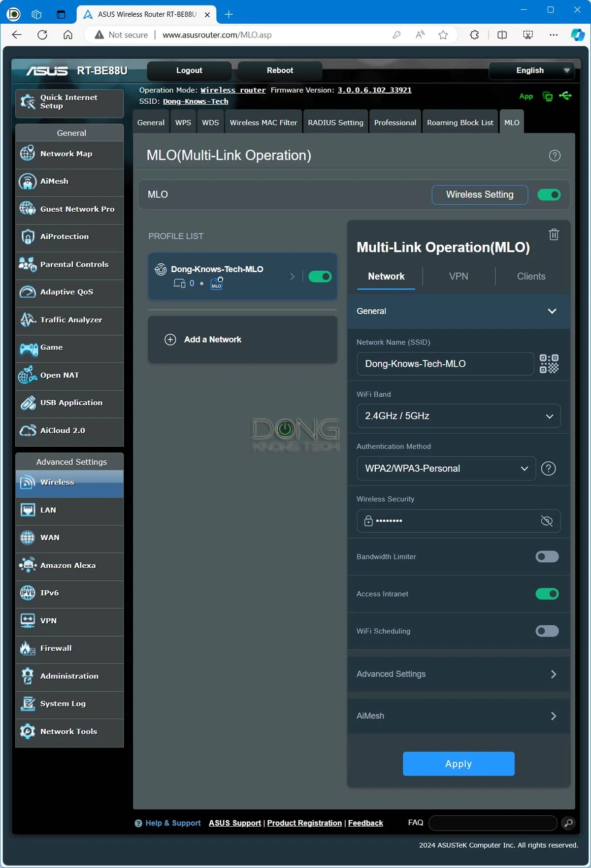Open Quick Internet Setup

[x=69, y=102]
